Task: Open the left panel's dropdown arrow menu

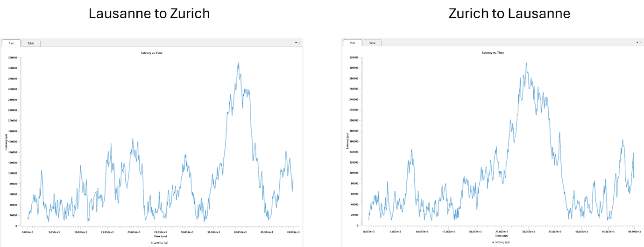Action: click(x=296, y=43)
